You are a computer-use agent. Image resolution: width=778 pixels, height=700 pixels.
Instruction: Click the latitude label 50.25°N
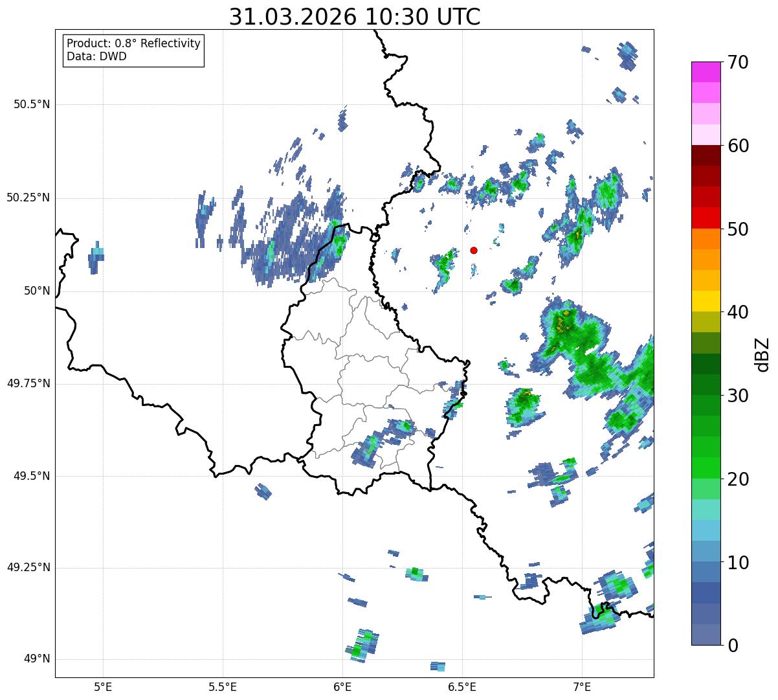click(x=28, y=198)
